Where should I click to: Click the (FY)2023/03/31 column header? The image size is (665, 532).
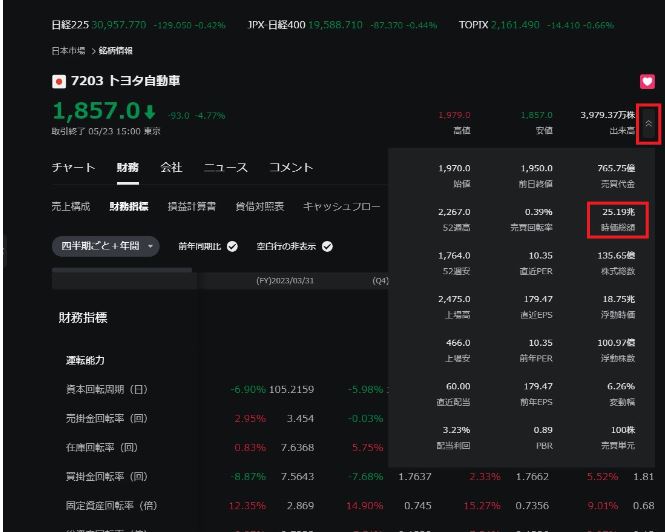point(285,281)
